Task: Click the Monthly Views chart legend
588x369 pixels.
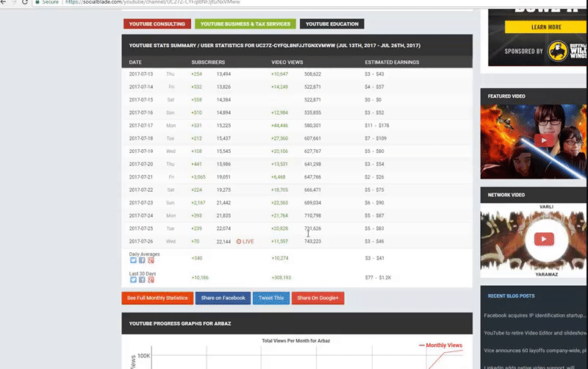Action: tap(440, 345)
